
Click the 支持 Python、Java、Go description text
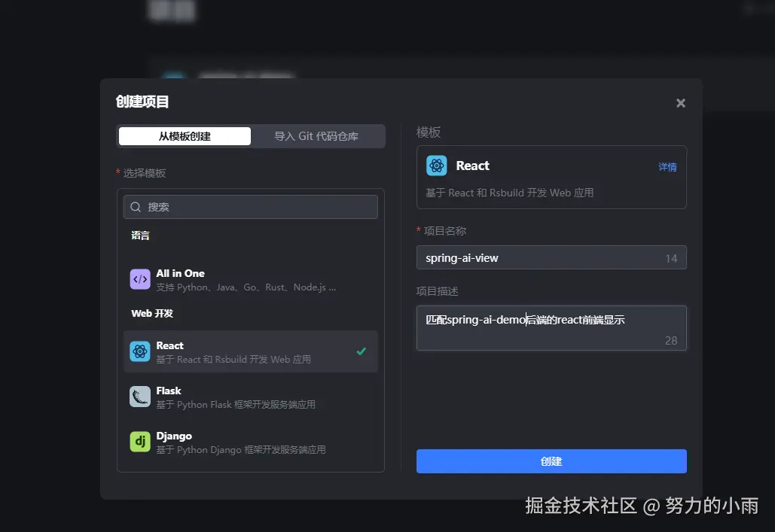[246, 287]
